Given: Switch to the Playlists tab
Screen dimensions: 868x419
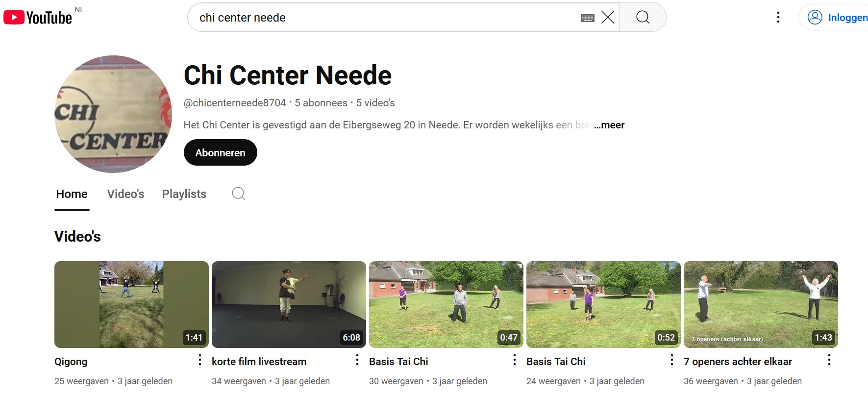Looking at the screenshot, I should click(x=184, y=194).
